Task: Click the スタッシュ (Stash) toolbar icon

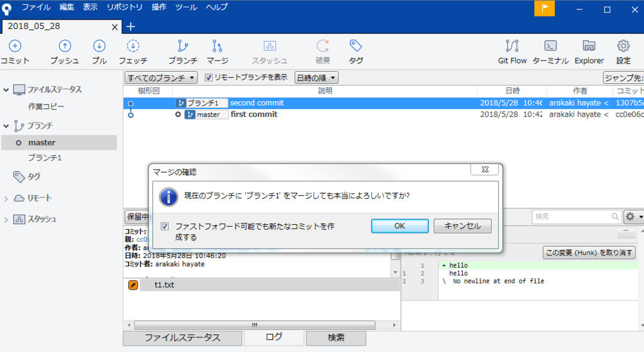Action: click(x=269, y=46)
